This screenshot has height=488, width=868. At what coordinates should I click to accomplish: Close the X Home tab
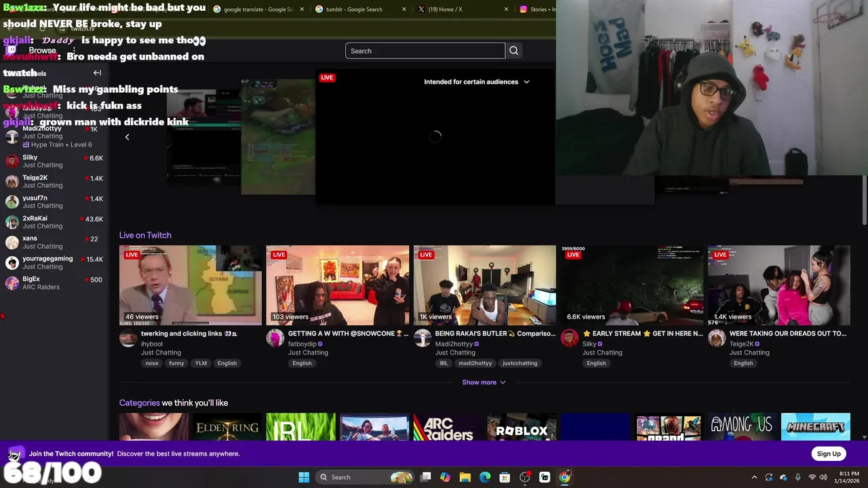[506, 9]
